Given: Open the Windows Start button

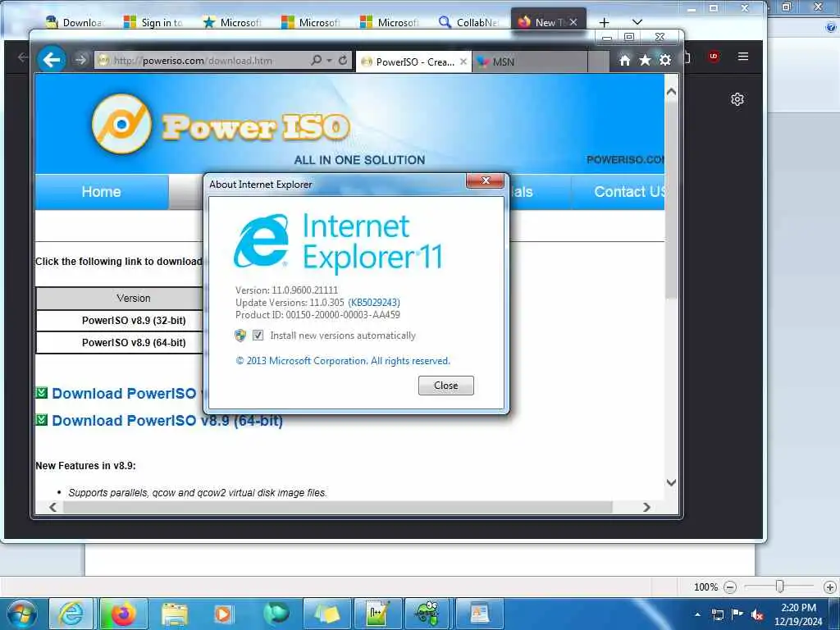Looking at the screenshot, I should pos(21,614).
